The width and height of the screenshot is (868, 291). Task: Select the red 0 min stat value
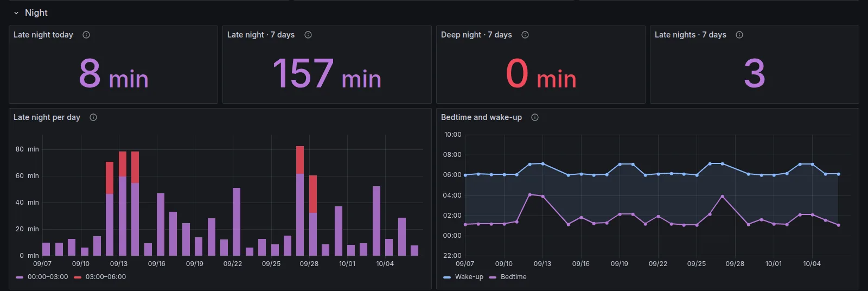541,74
